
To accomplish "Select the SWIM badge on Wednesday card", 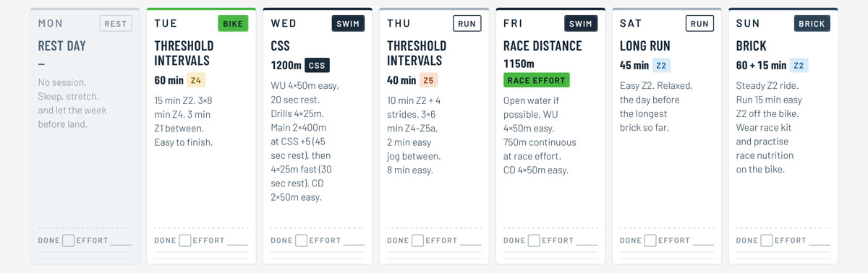I will 349,24.
